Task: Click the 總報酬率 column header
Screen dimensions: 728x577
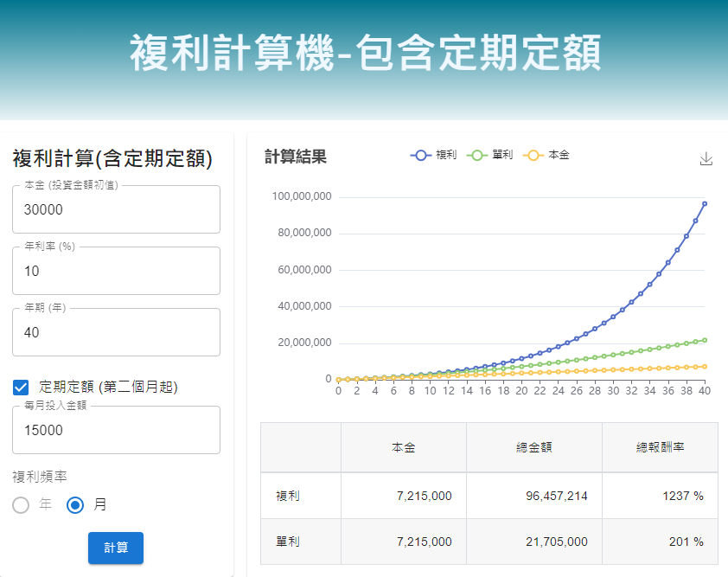Action: 659,448
